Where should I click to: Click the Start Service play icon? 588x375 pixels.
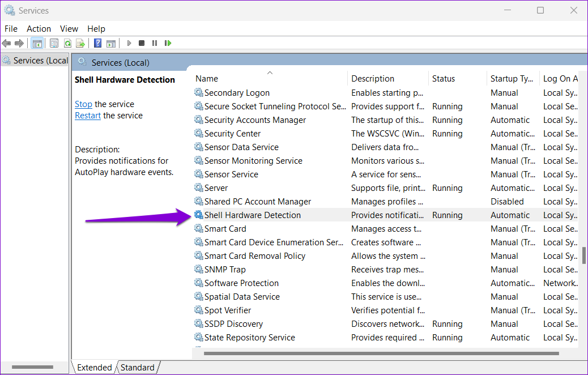(129, 43)
